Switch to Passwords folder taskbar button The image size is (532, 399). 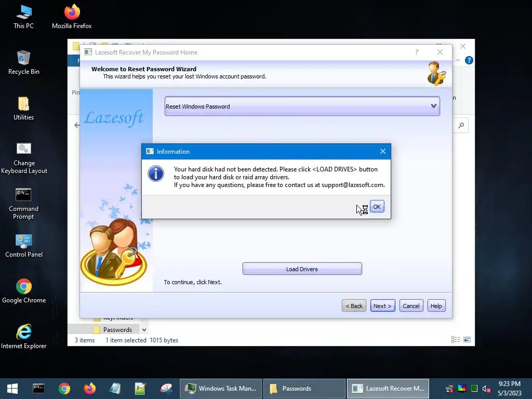[304, 389]
